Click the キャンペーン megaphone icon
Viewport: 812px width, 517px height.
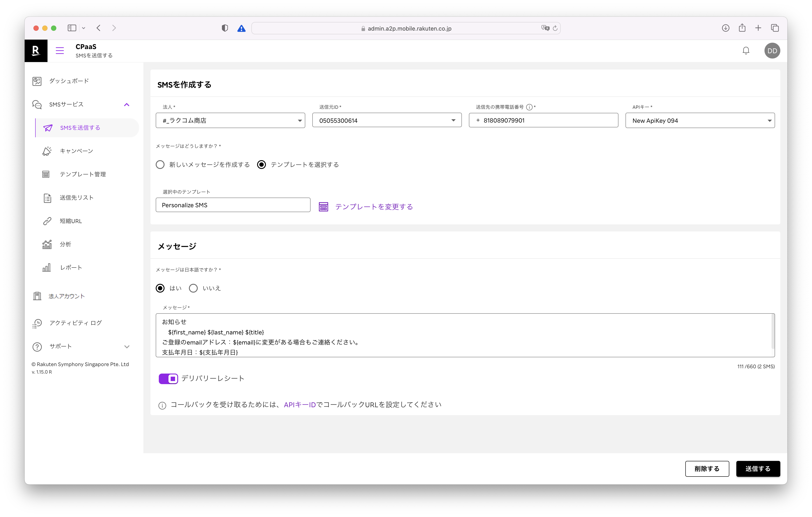[x=47, y=151]
